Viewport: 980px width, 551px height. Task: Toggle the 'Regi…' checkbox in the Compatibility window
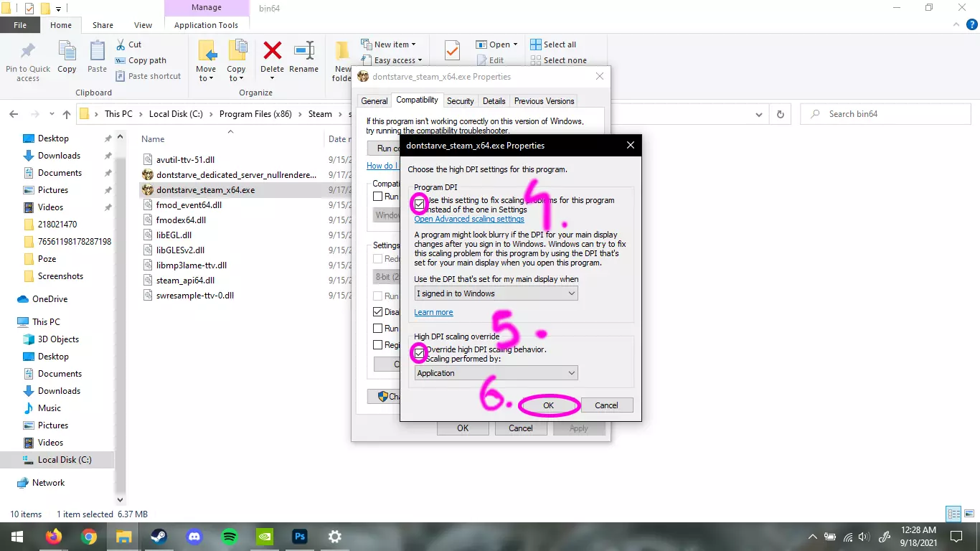pos(378,345)
